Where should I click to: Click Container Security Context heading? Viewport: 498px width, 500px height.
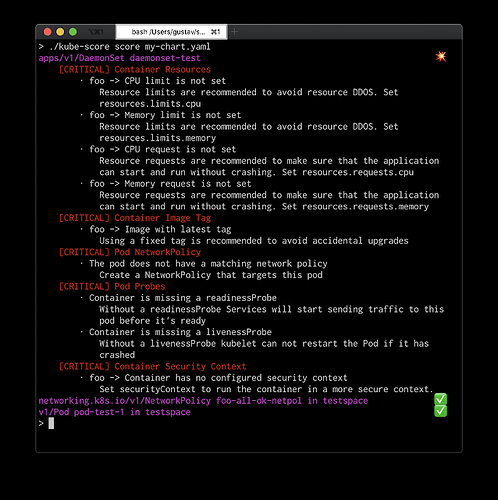152,367
